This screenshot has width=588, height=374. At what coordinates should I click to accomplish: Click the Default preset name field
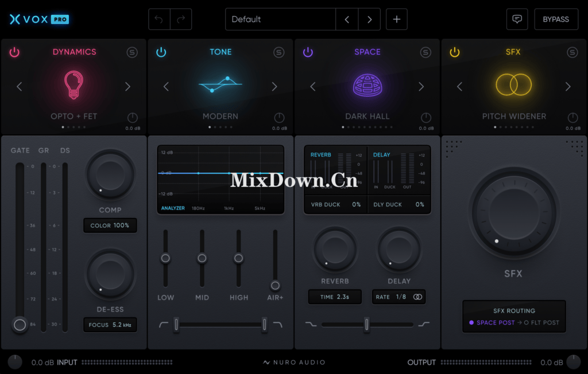(x=280, y=19)
